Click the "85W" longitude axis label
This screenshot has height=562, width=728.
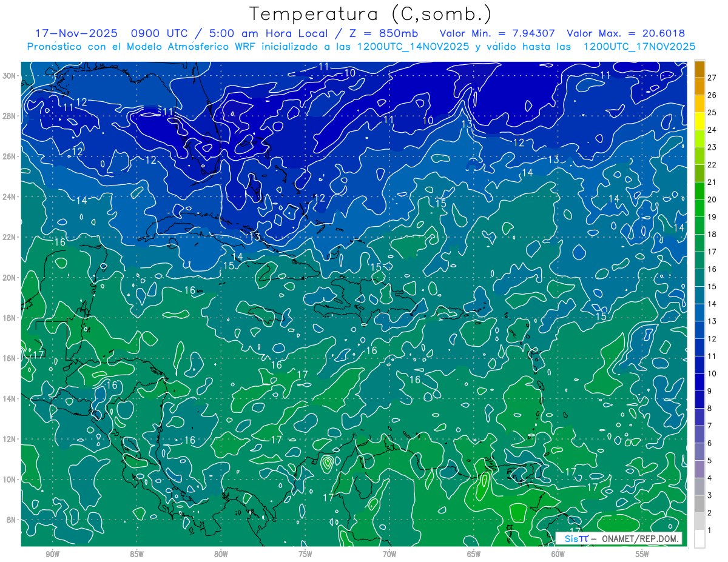coord(136,554)
